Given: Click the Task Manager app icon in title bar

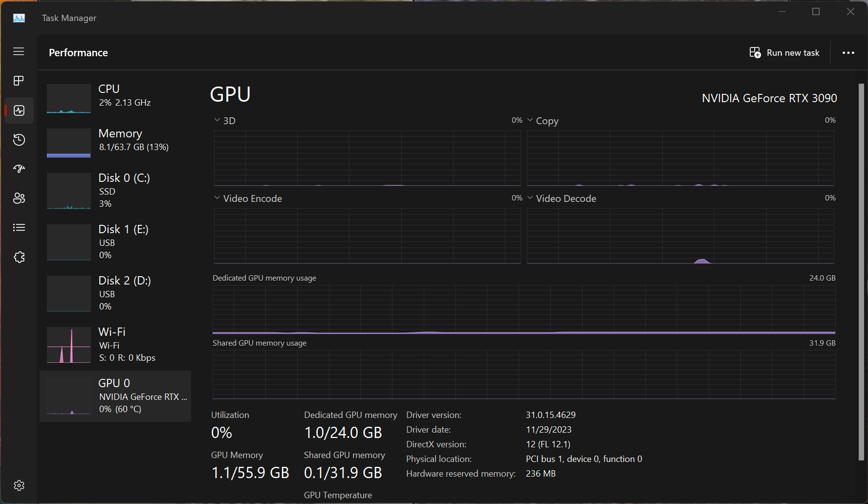Looking at the screenshot, I should [x=19, y=18].
